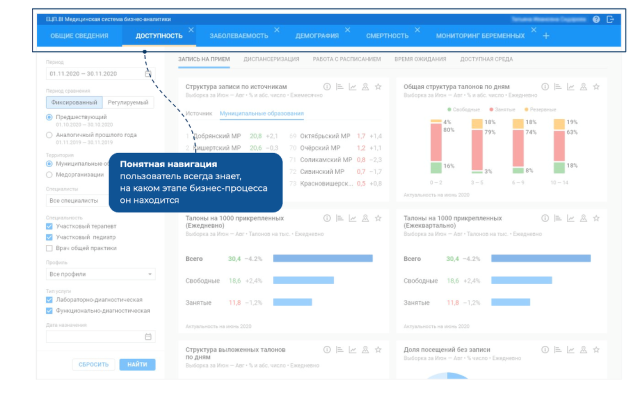Open the Диспансеризация subtab
Viewport: 640px width, 403px height.
[x=271, y=59]
